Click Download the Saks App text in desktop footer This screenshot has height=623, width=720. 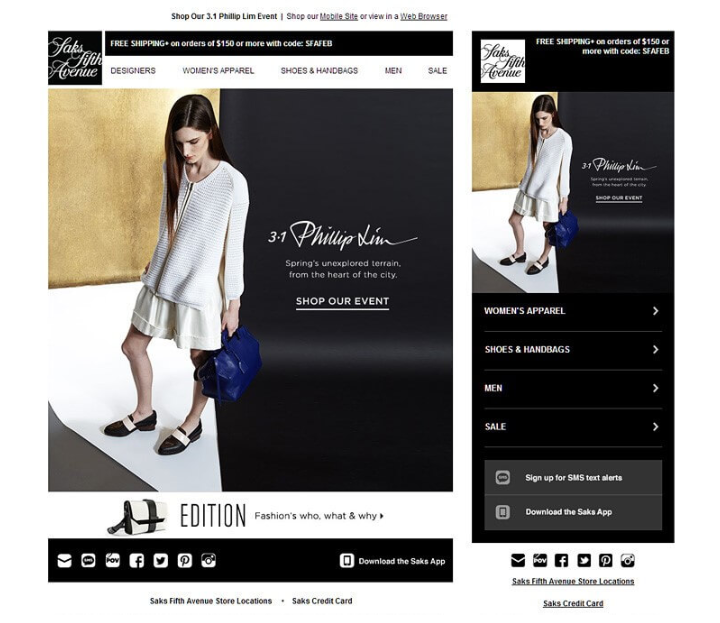coord(402,561)
